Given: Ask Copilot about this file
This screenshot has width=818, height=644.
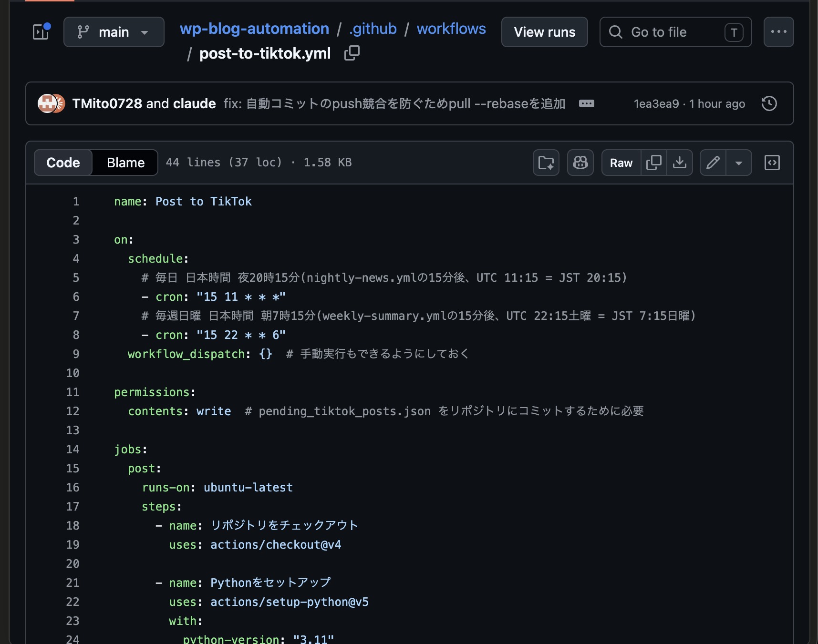Looking at the screenshot, I should click(x=580, y=163).
